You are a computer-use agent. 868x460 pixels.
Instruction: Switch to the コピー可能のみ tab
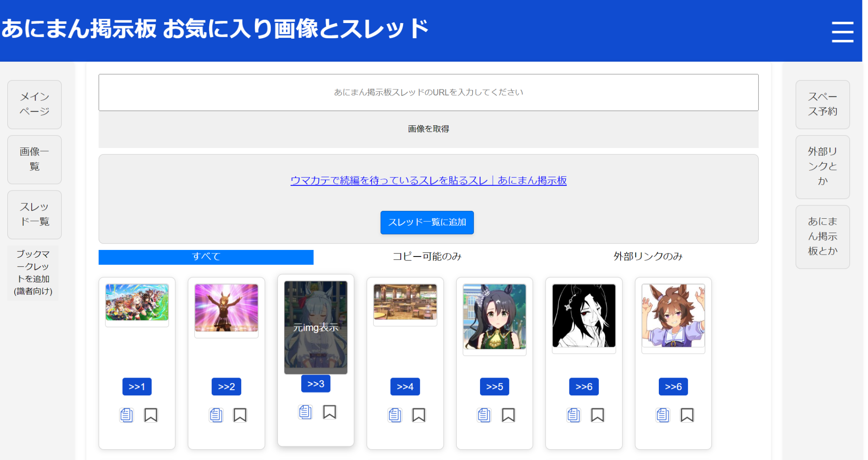click(427, 257)
